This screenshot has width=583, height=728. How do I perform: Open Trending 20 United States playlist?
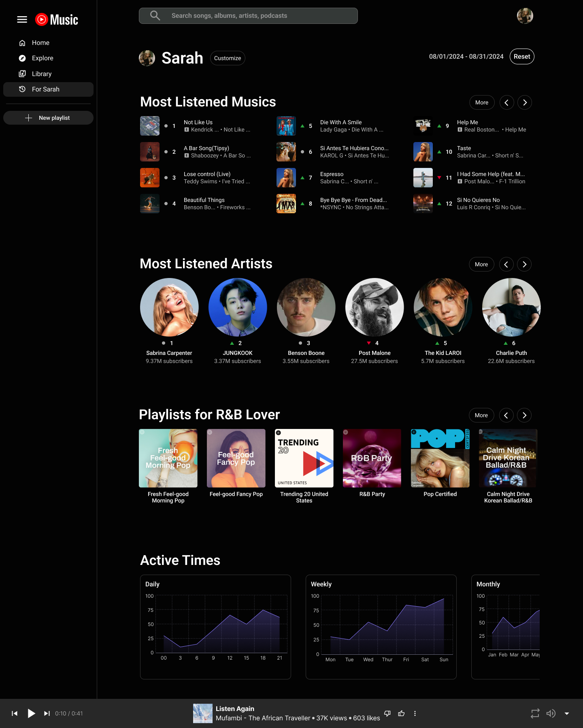(x=304, y=458)
